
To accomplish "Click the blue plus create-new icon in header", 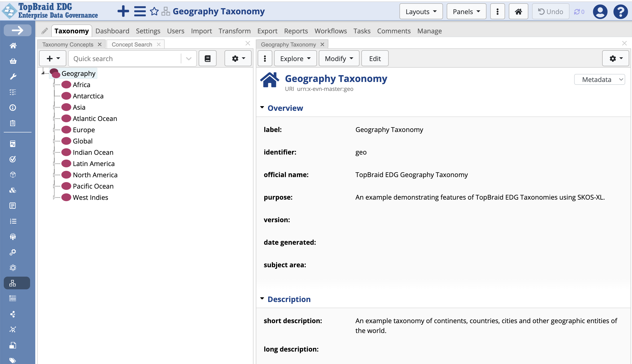I will coord(123,11).
